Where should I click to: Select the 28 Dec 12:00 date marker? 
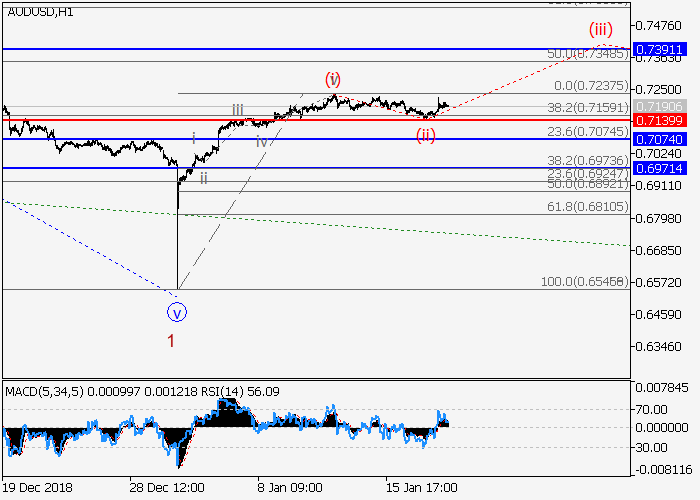point(167,487)
